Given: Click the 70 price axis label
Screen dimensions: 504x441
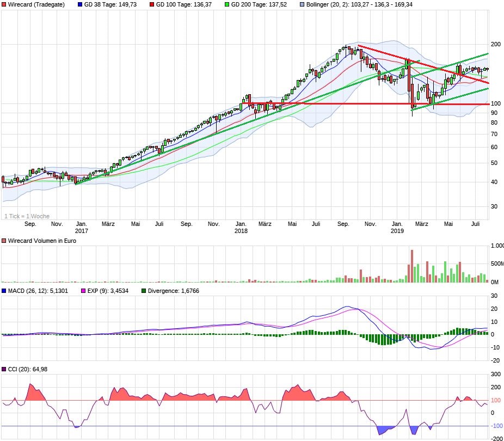Looking at the screenshot, I should [494, 134].
